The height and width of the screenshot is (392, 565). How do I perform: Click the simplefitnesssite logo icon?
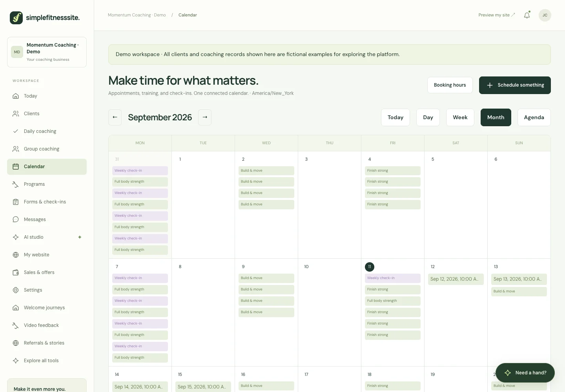pyautogui.click(x=16, y=18)
